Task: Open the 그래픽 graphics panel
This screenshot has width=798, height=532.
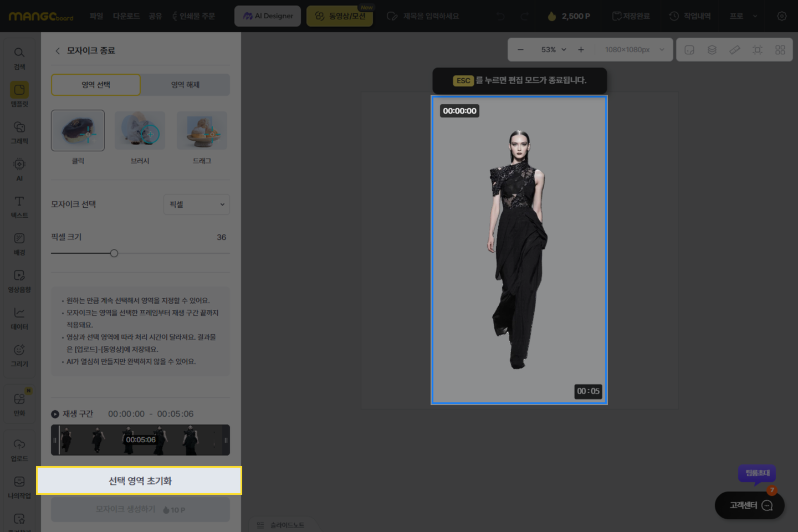Action: tap(19, 132)
